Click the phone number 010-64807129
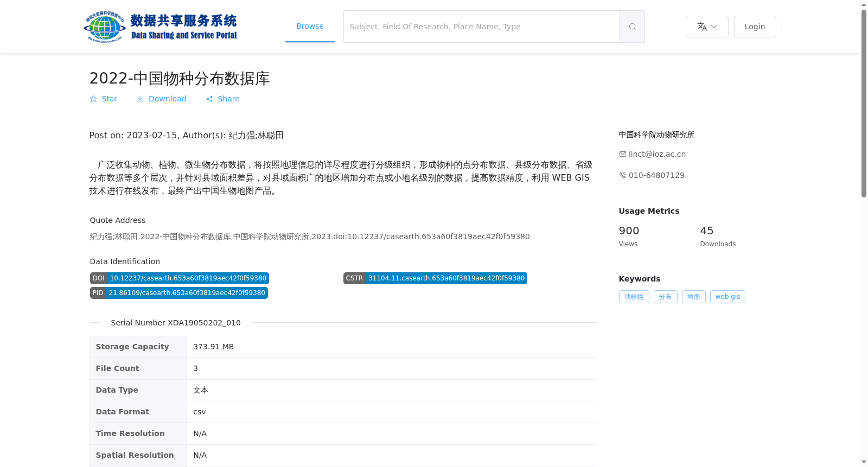This screenshot has height=467, width=868. click(x=656, y=175)
